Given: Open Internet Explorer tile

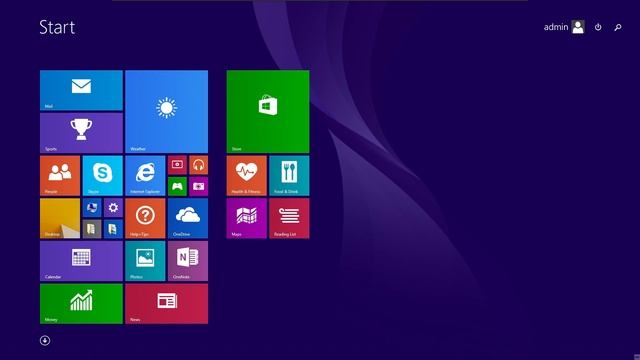Looking at the screenshot, I should (x=145, y=176).
